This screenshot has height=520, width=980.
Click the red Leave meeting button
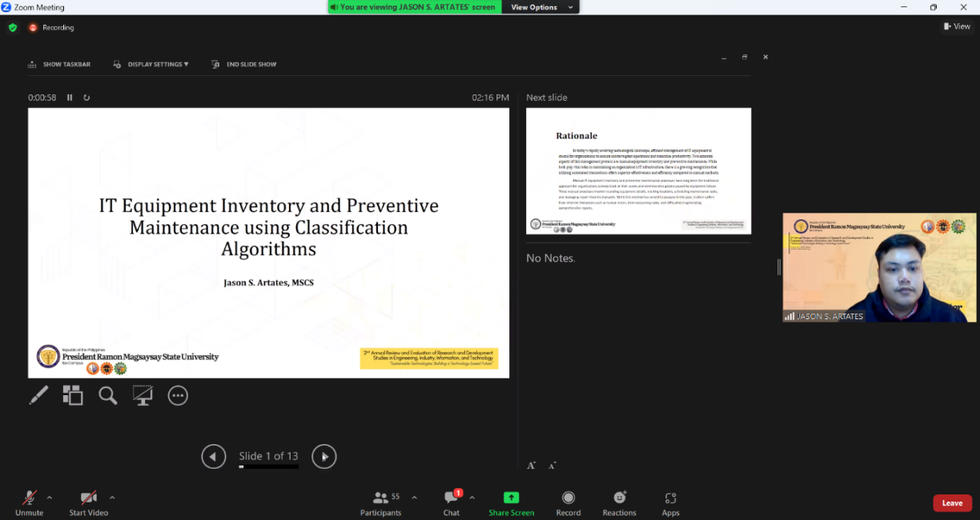click(952, 503)
